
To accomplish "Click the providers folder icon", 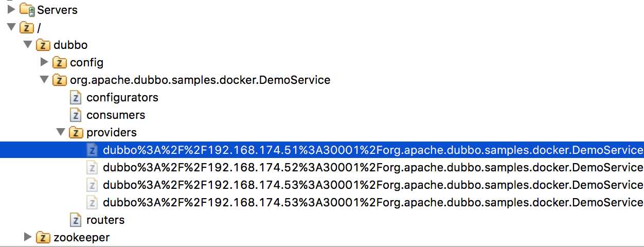I will (76, 132).
